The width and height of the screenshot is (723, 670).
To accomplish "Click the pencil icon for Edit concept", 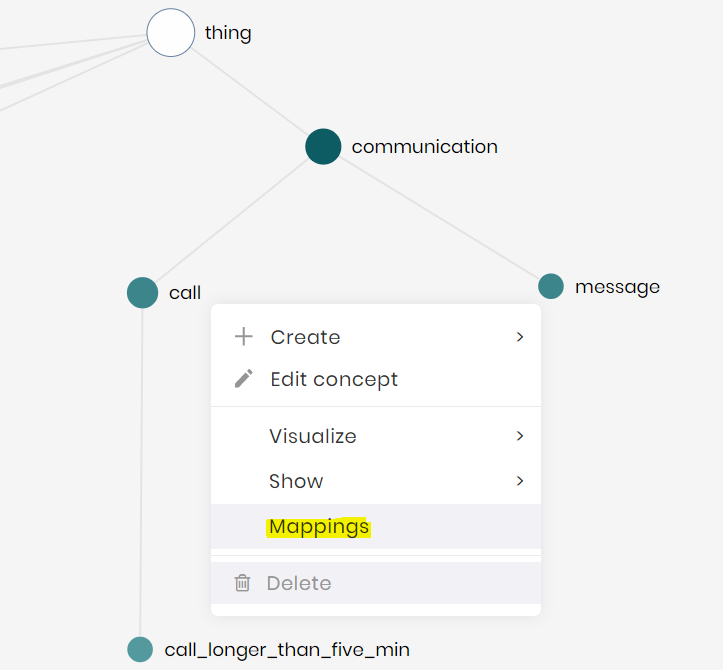I will point(243,379).
